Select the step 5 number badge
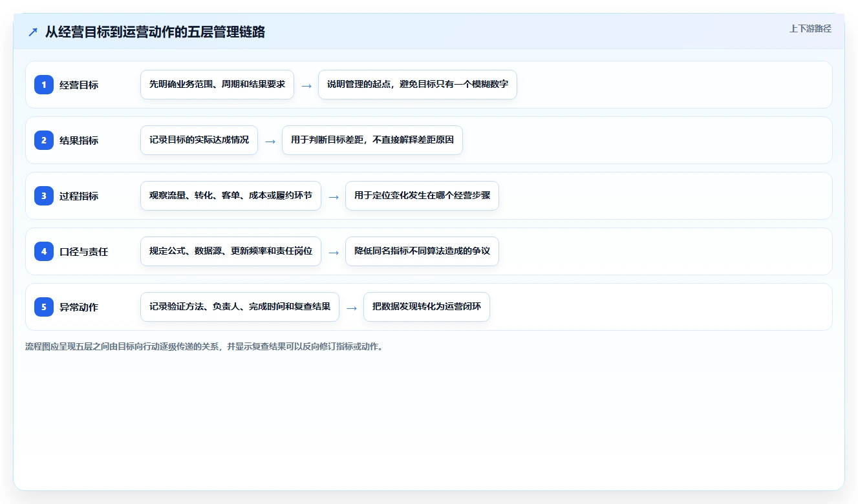The width and height of the screenshot is (858, 504). coord(44,307)
